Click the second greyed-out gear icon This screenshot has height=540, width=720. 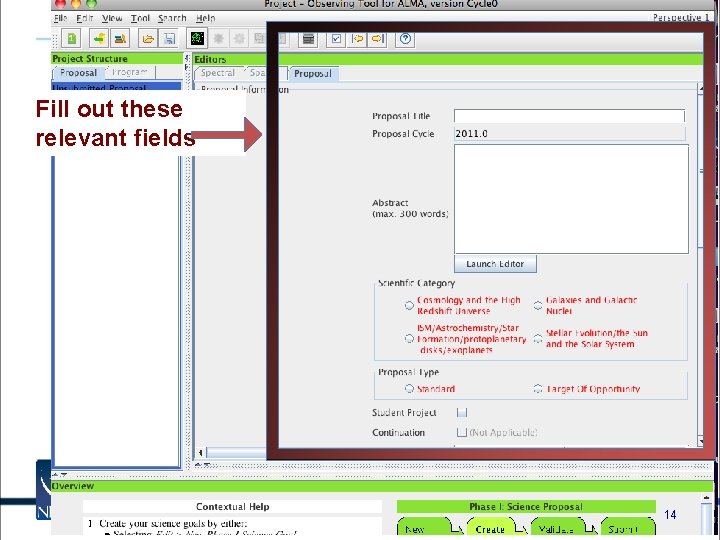[239, 39]
